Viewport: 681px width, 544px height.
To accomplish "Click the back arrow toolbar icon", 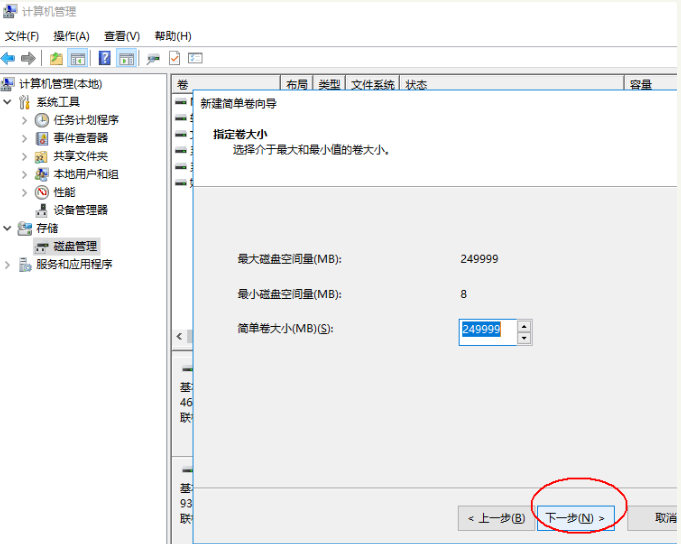I will [x=9, y=58].
